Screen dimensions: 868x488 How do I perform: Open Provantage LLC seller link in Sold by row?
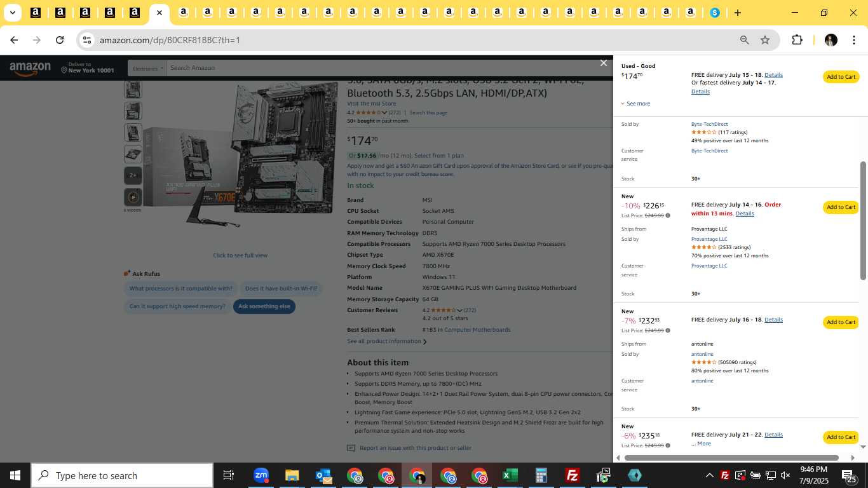709,239
